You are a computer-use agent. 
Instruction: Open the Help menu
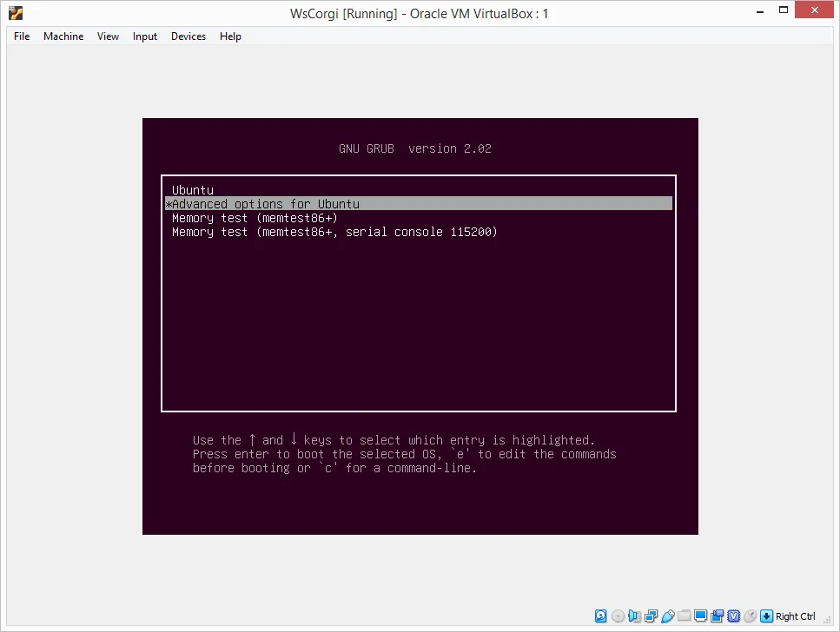[x=230, y=36]
